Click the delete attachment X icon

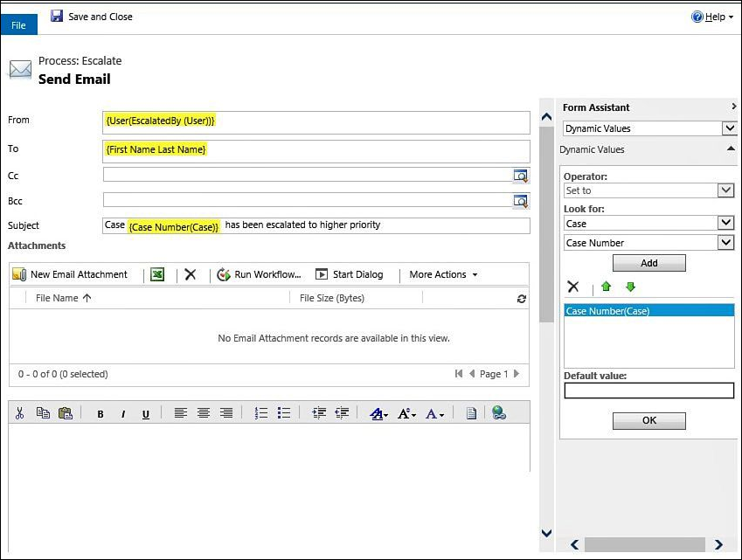(191, 274)
